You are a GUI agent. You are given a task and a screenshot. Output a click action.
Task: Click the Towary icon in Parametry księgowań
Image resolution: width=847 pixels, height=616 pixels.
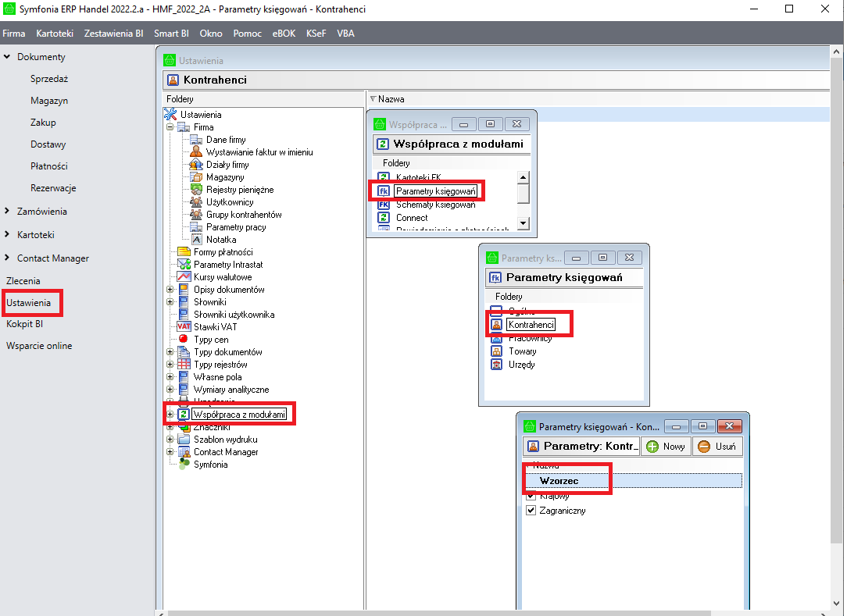click(496, 351)
